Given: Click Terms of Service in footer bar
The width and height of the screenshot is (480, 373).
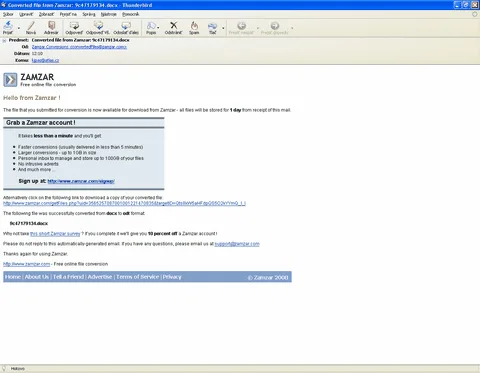Looking at the screenshot, I should coord(137,277).
